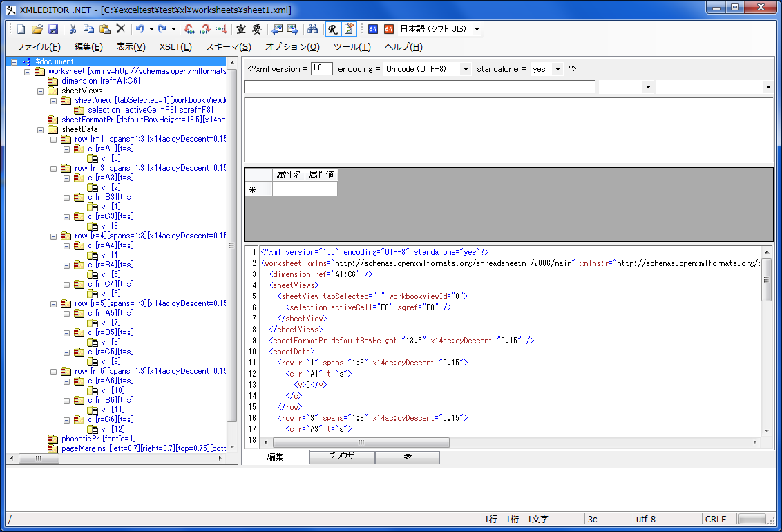Click the New document icon

coord(21,29)
